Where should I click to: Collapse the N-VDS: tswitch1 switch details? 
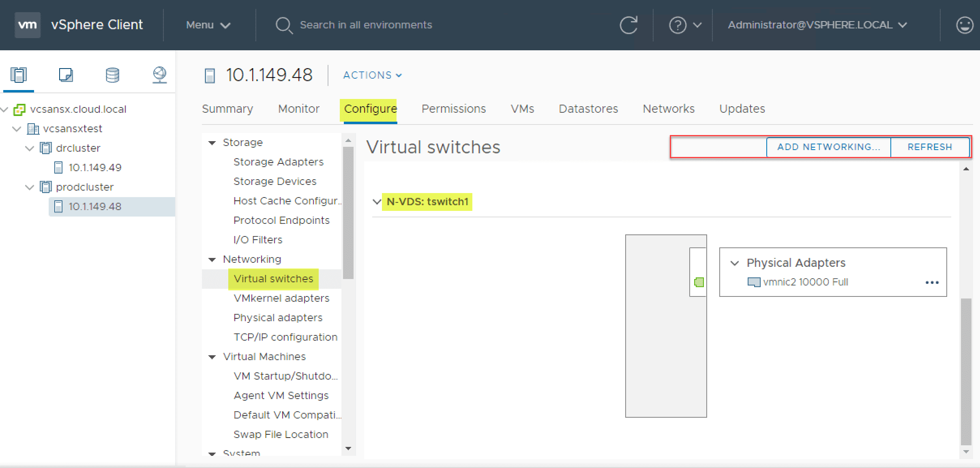click(x=376, y=202)
